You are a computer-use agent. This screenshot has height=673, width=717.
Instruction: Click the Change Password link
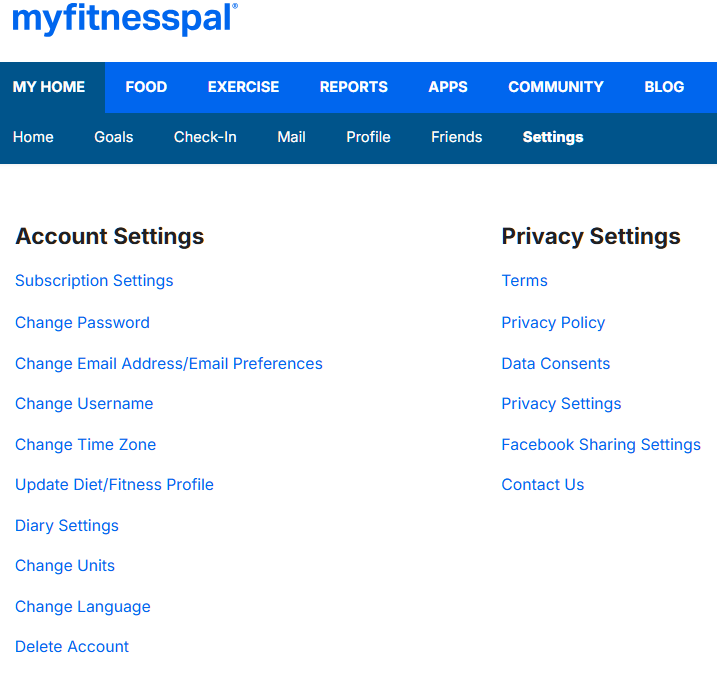(x=82, y=323)
